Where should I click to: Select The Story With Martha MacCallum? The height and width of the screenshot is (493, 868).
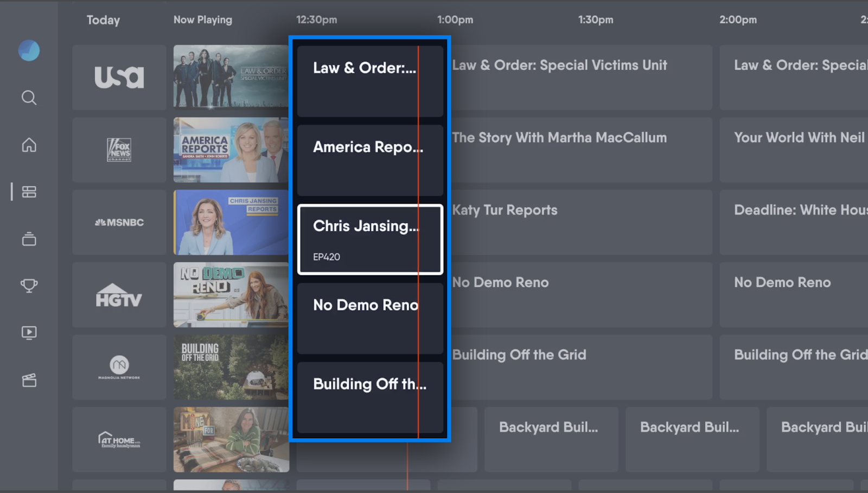580,150
